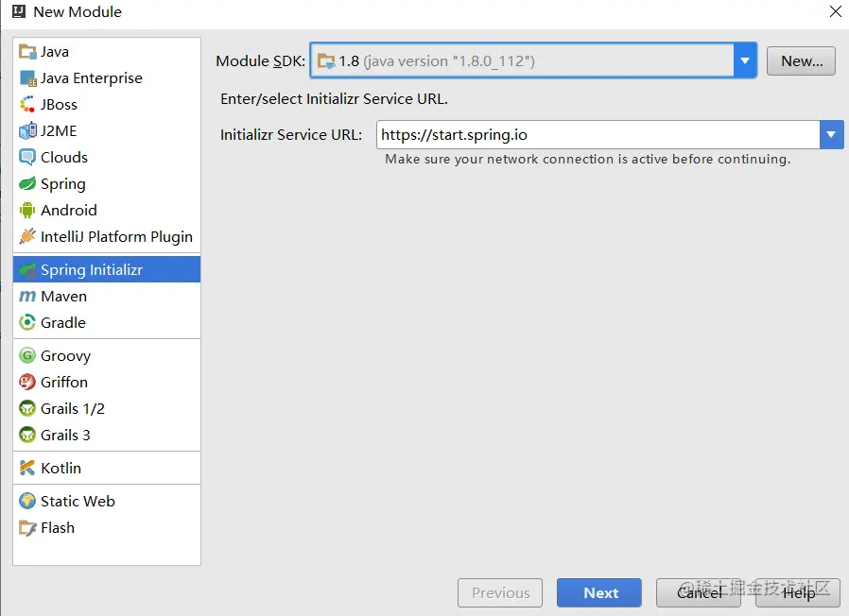Click the Kotlin K icon
This screenshot has width=849, height=616.
(27, 468)
